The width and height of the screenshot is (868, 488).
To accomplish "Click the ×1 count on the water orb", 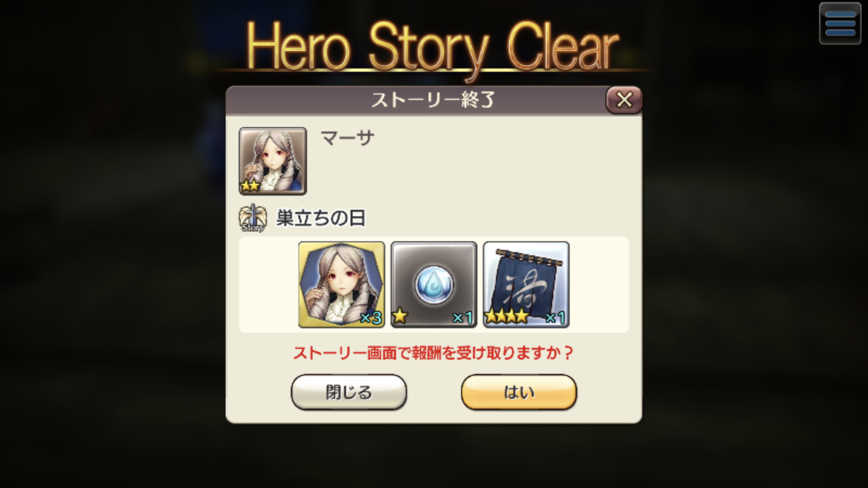I will pos(463,317).
